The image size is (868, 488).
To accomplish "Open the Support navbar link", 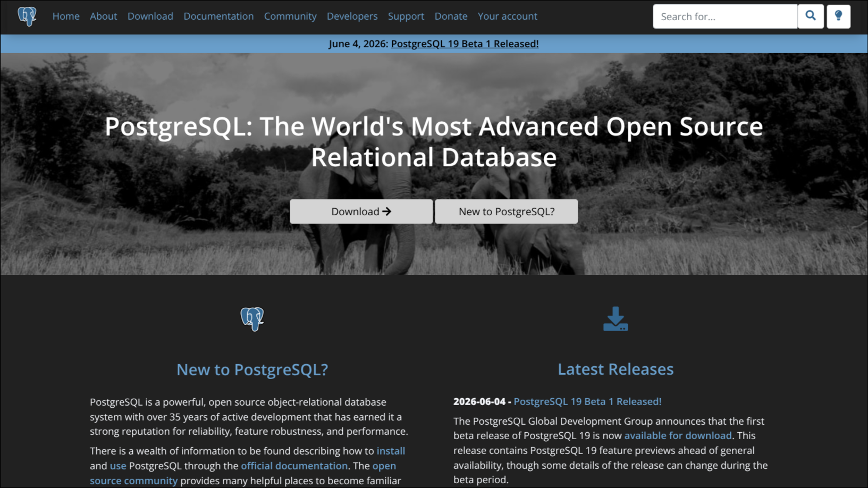I will (x=406, y=16).
